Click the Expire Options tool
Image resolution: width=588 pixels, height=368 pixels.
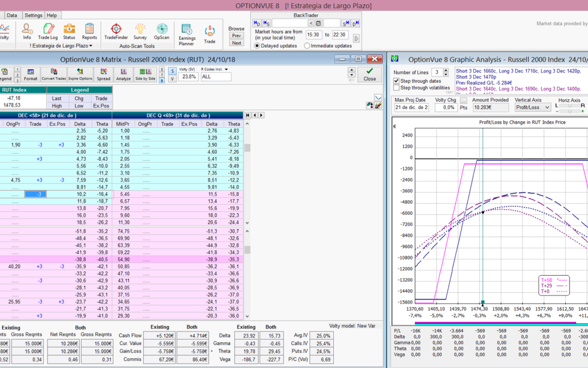coord(80,74)
